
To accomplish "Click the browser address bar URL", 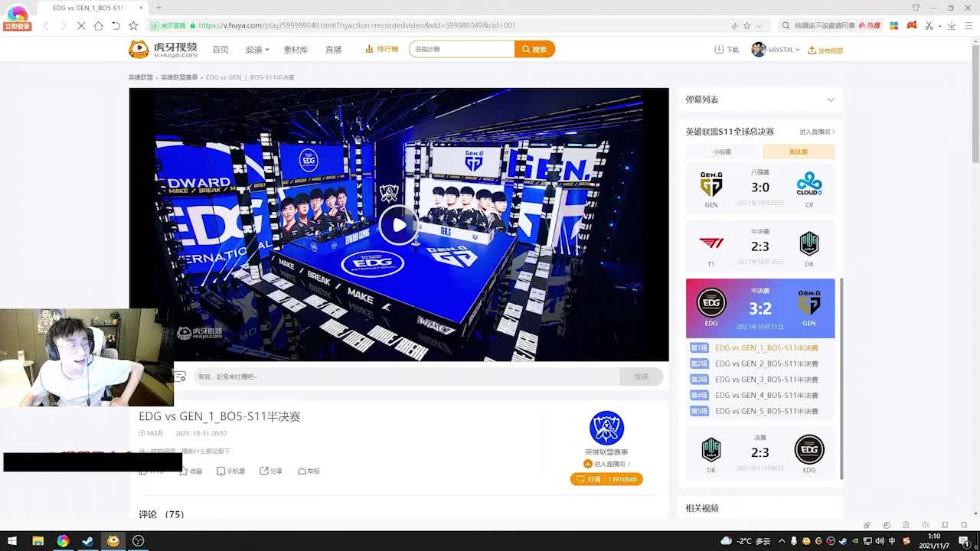I will pos(357,25).
